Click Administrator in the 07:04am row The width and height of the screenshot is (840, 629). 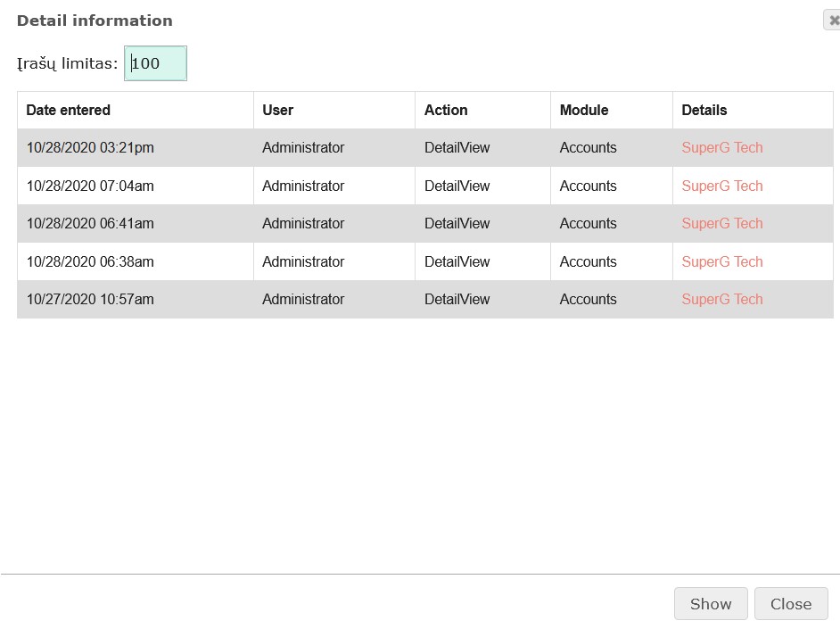tap(303, 186)
